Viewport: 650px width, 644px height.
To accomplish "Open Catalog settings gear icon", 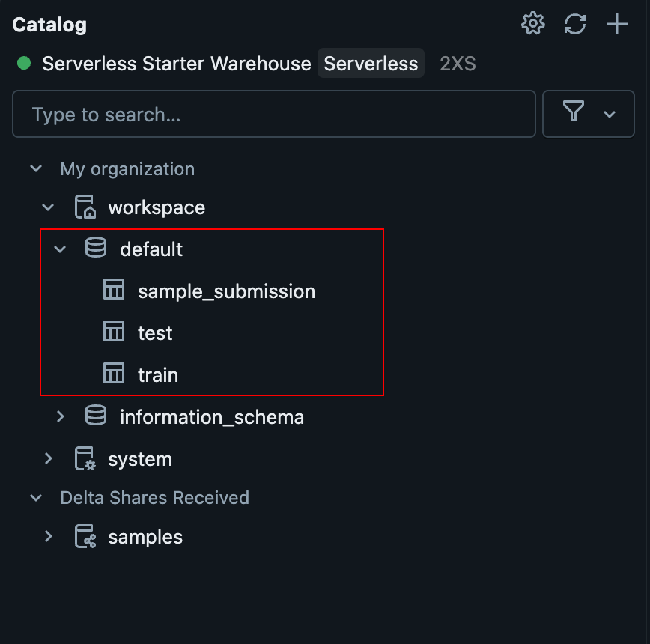I will click(532, 24).
